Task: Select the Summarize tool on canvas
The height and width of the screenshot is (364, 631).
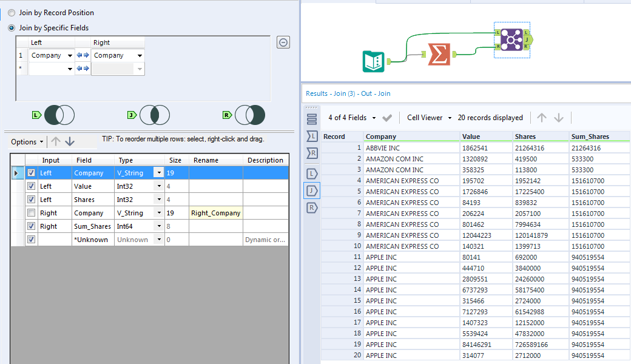Action: click(x=439, y=55)
